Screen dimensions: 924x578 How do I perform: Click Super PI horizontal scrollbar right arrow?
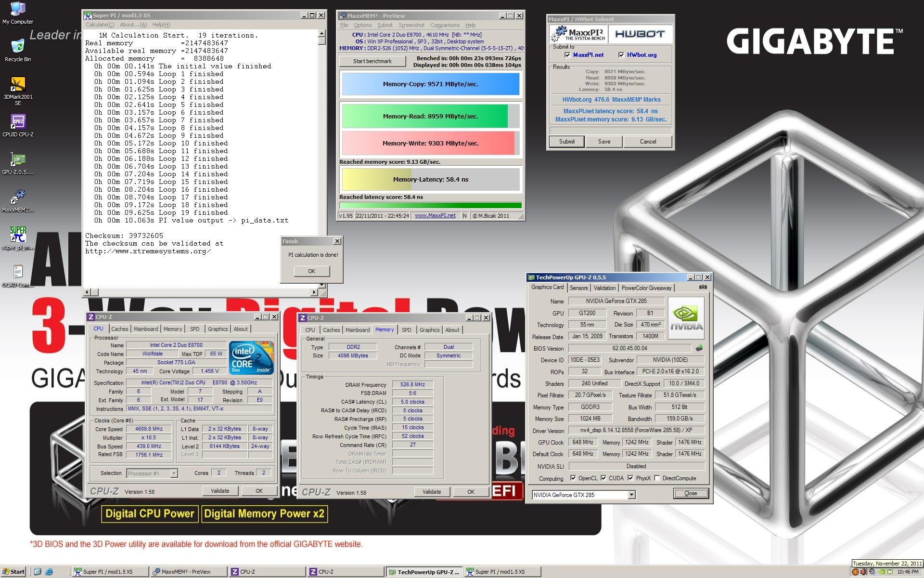click(314, 292)
